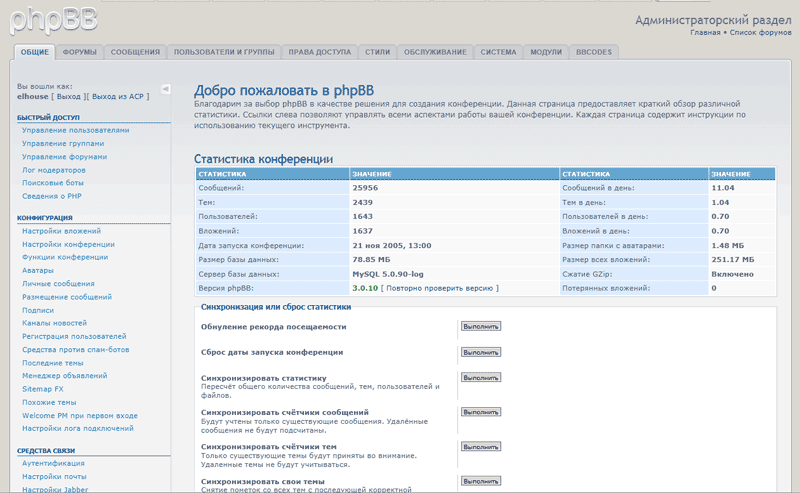Open Лог модераторов
Viewport: 800px width, 493px height.
coord(54,170)
